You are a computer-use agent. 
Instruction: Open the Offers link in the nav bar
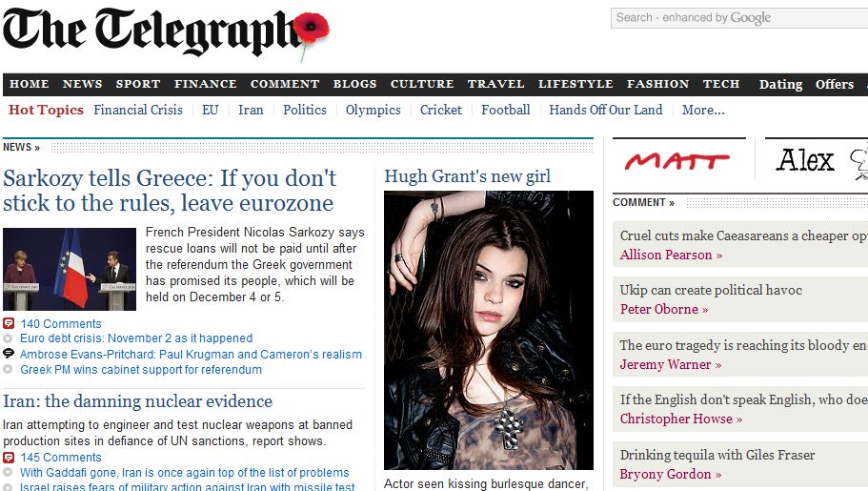coord(835,84)
